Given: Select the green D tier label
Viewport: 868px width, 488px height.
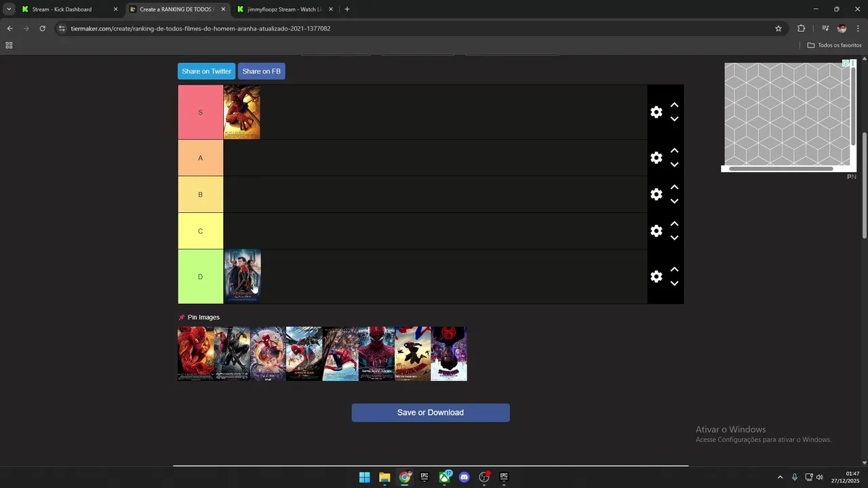Looking at the screenshot, I should coord(200,277).
